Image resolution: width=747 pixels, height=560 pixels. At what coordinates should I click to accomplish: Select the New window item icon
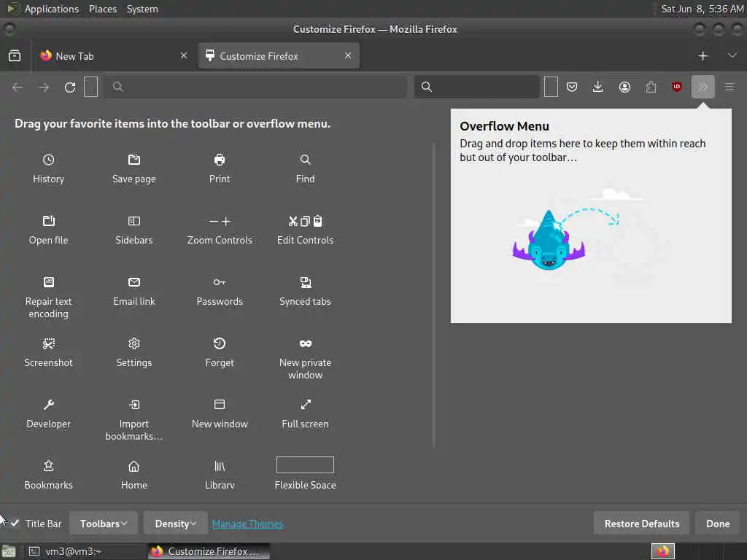219,405
